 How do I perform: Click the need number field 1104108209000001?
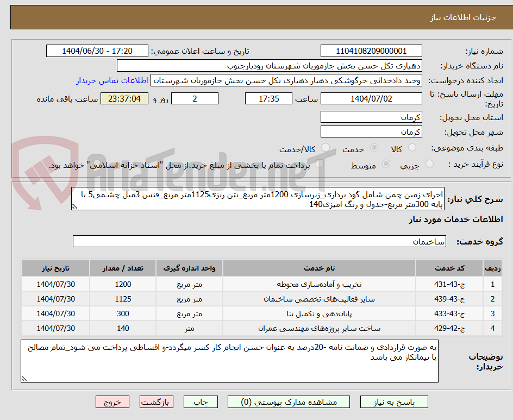(371, 51)
